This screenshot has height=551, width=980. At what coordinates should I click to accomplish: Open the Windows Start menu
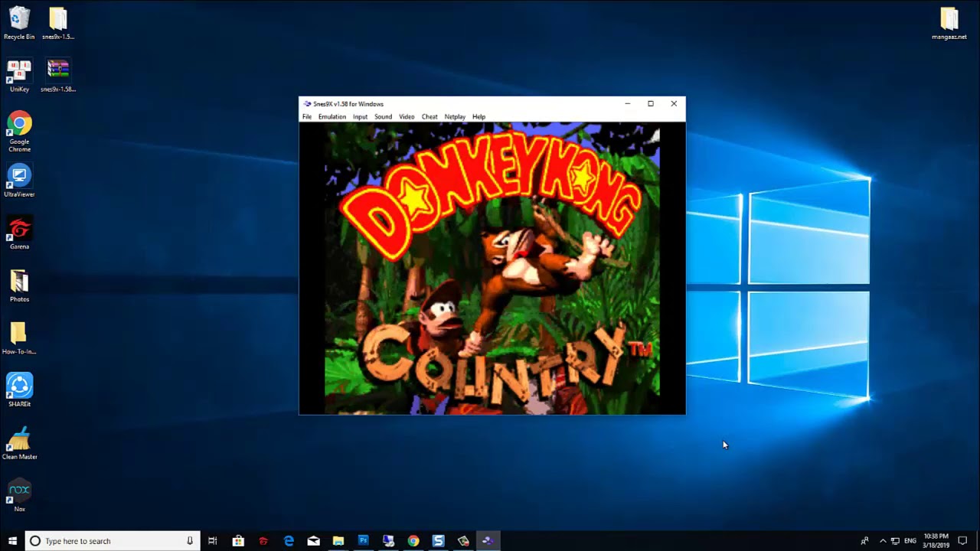pyautogui.click(x=12, y=541)
